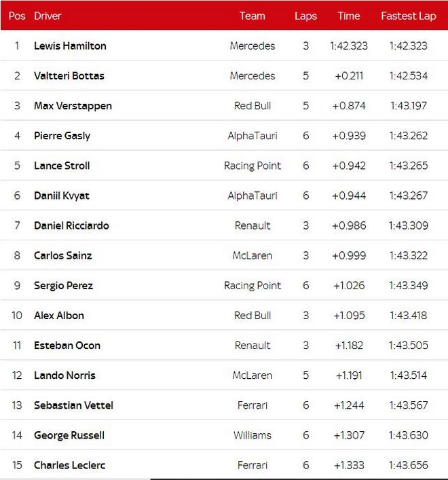Click Alex Albon driver name
Screen dimensions: 448x480
click(59, 316)
